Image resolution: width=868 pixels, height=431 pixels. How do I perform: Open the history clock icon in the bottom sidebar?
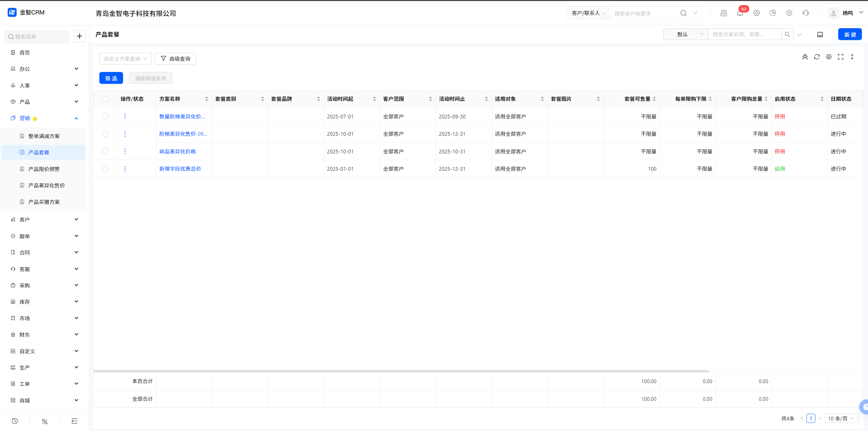(x=15, y=421)
